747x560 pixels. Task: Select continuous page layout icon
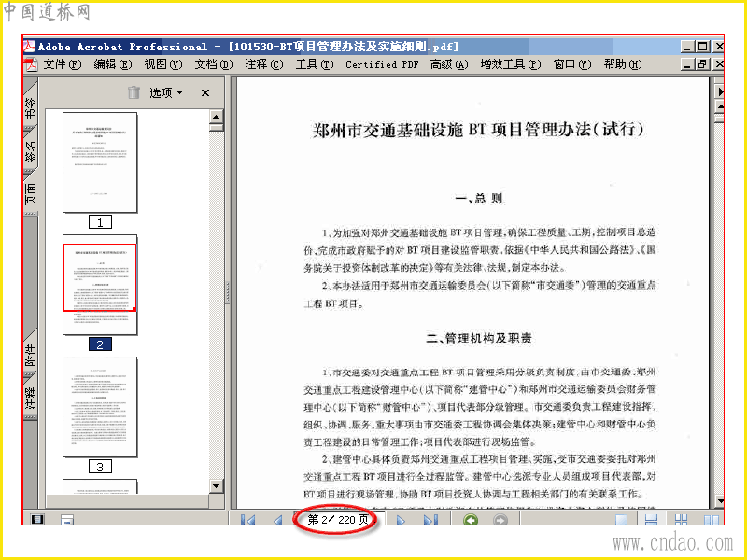[651, 520]
